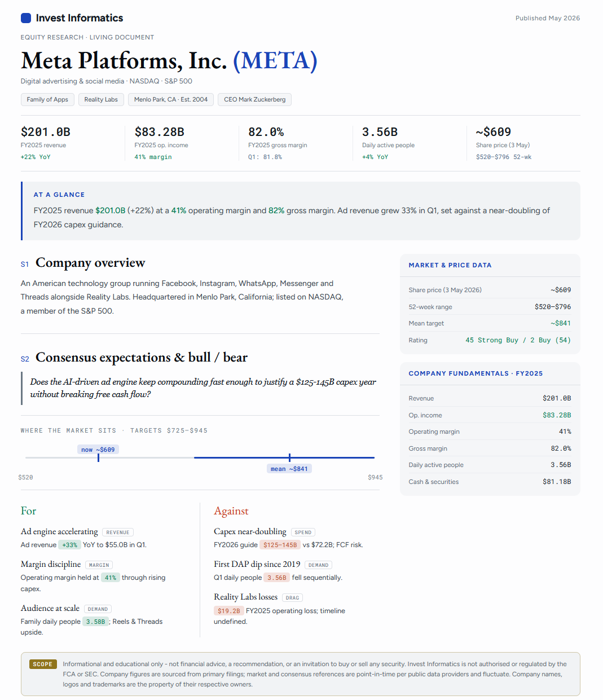Click the SPEND badge beside Capex near-doubling
Screen dimensions: 603x700
point(303,532)
